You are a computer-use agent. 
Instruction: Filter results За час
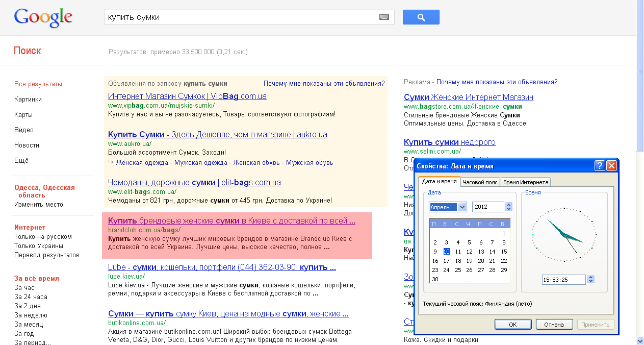click(24, 288)
